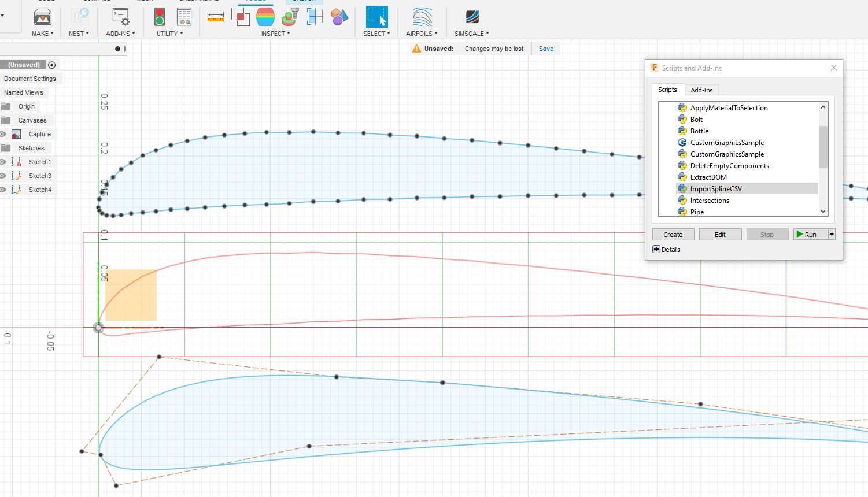Activate the Select tool icon
Screen dimensions: 868x497
(x=376, y=17)
